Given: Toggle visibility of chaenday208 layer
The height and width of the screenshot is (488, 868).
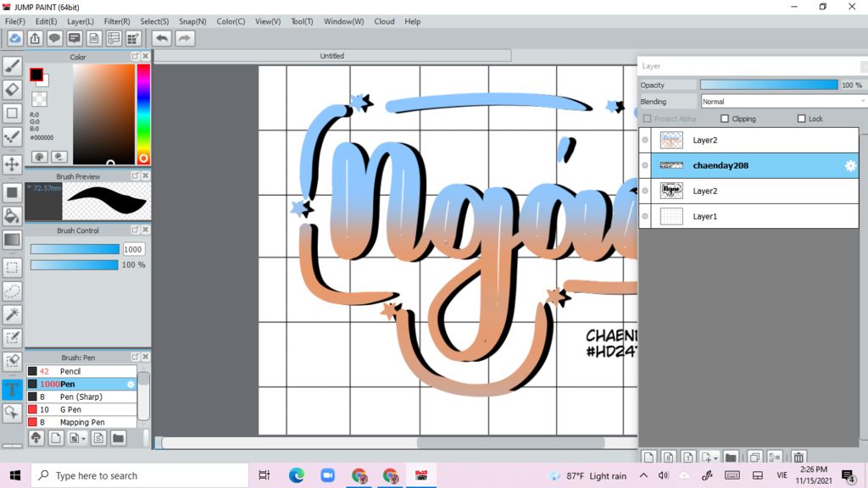Looking at the screenshot, I should [645, 165].
